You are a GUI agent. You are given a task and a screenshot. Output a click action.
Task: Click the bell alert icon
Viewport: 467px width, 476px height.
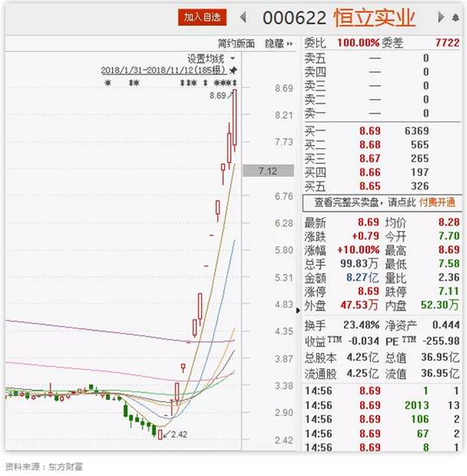[x=455, y=18]
